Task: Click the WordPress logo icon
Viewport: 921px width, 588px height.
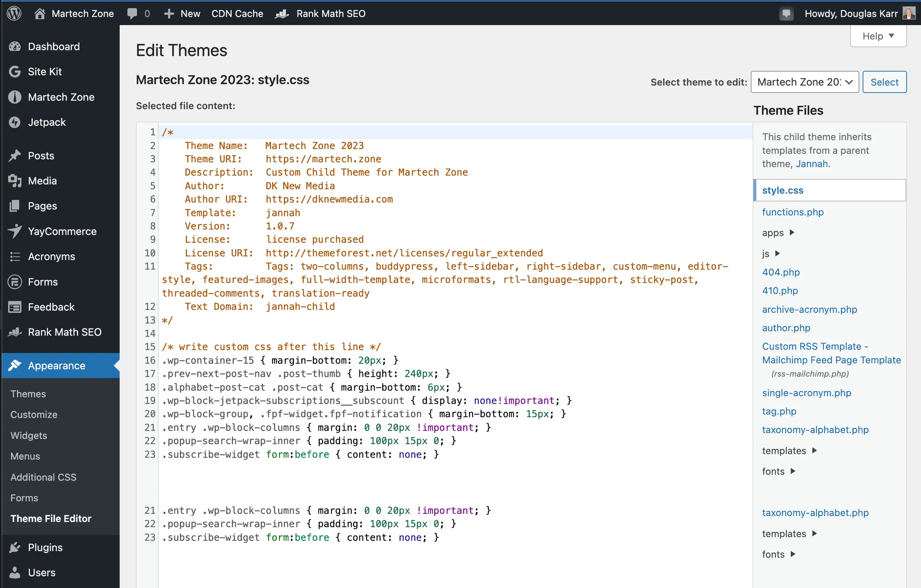Action: tap(14, 13)
